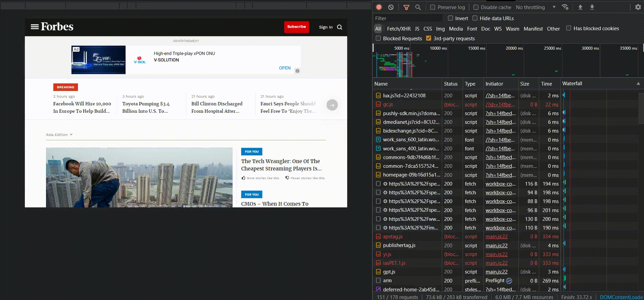Open search in Network panel

[418, 7]
